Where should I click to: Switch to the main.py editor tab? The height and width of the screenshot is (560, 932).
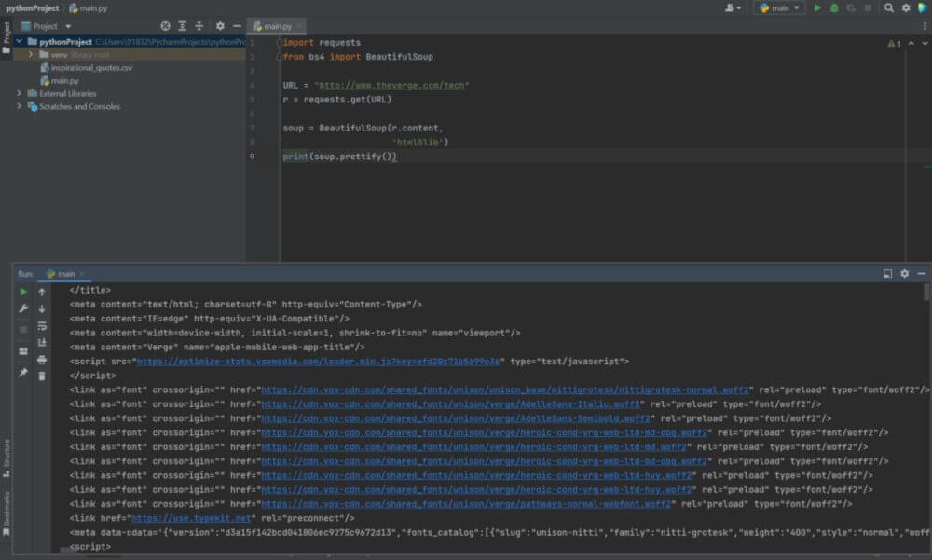point(276,26)
